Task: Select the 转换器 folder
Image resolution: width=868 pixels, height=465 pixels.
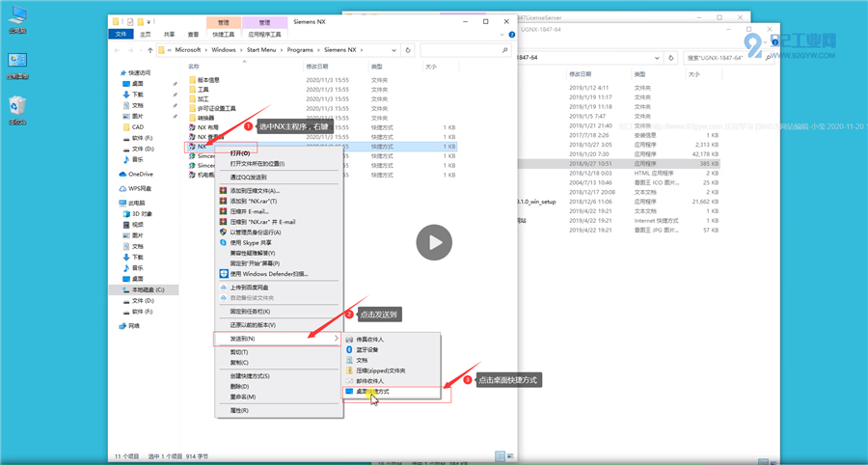Action: pos(205,118)
